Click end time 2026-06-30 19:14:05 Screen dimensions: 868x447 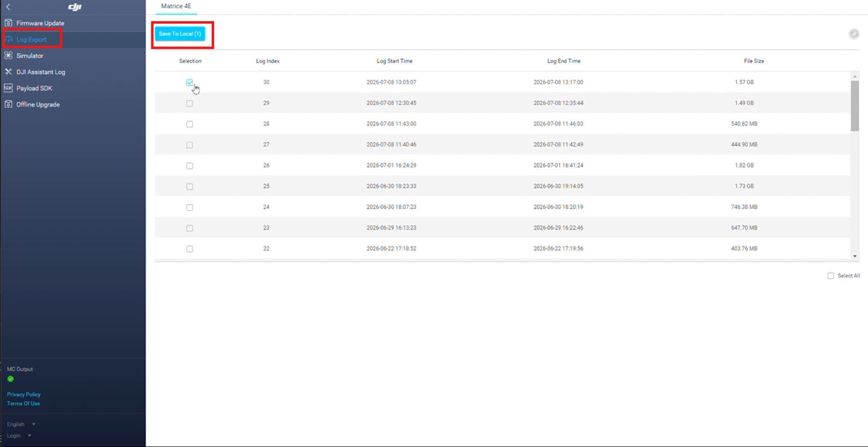click(558, 186)
